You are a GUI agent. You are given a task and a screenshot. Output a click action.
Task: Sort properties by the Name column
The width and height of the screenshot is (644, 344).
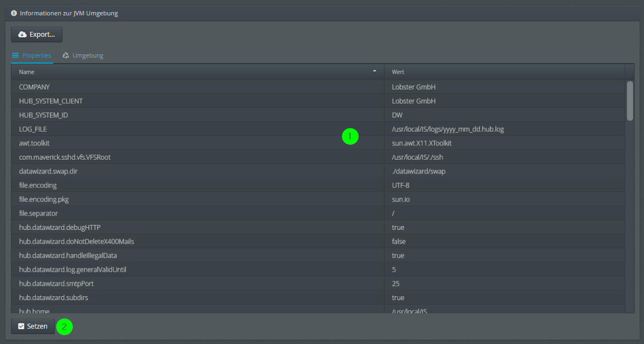coord(165,71)
